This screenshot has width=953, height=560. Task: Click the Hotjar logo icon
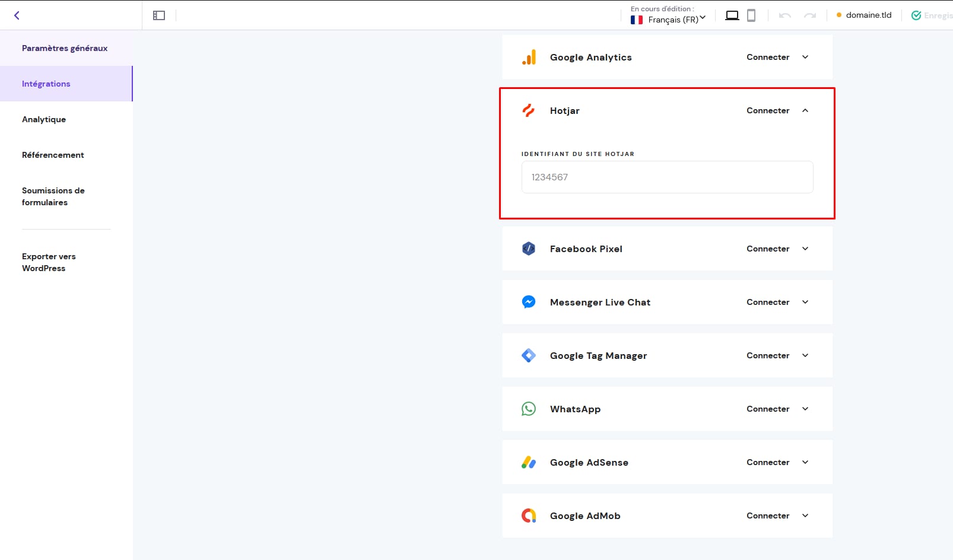coord(528,111)
